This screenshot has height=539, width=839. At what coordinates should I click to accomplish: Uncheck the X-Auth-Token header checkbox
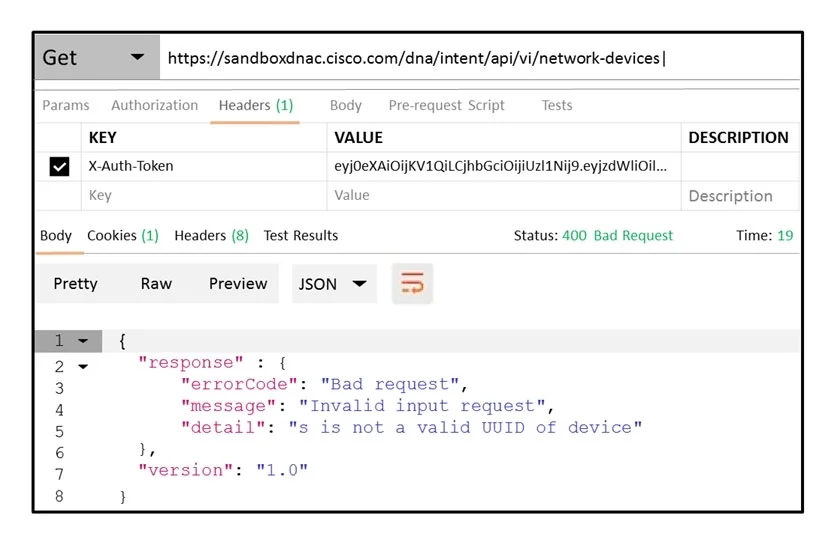pyautogui.click(x=59, y=166)
